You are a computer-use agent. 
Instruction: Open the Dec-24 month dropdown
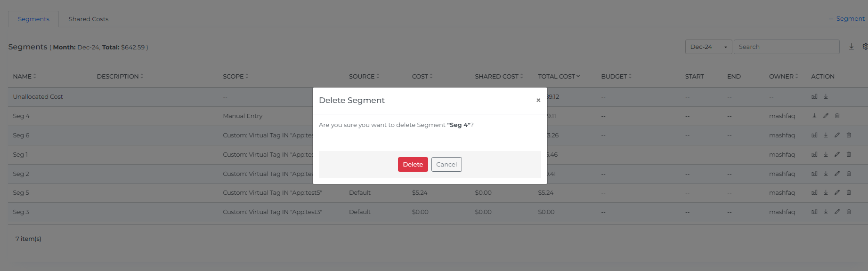(x=708, y=47)
